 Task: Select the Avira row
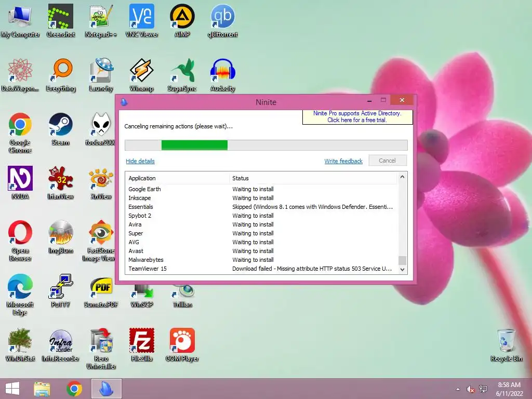[x=261, y=224]
